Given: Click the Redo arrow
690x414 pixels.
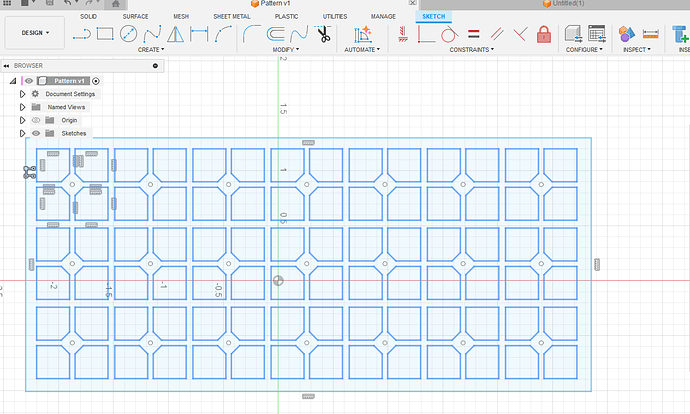Looking at the screenshot, I should [89, 3].
